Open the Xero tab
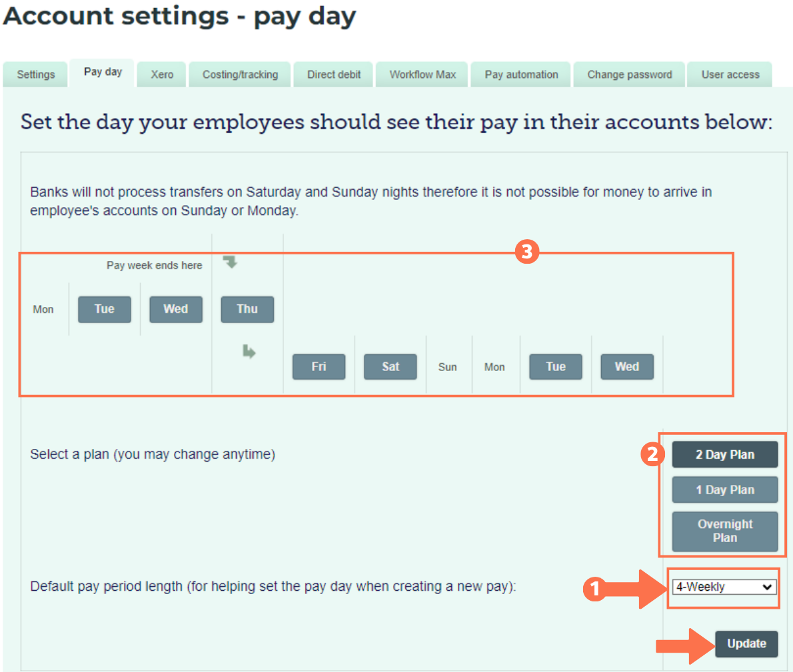 point(161,75)
